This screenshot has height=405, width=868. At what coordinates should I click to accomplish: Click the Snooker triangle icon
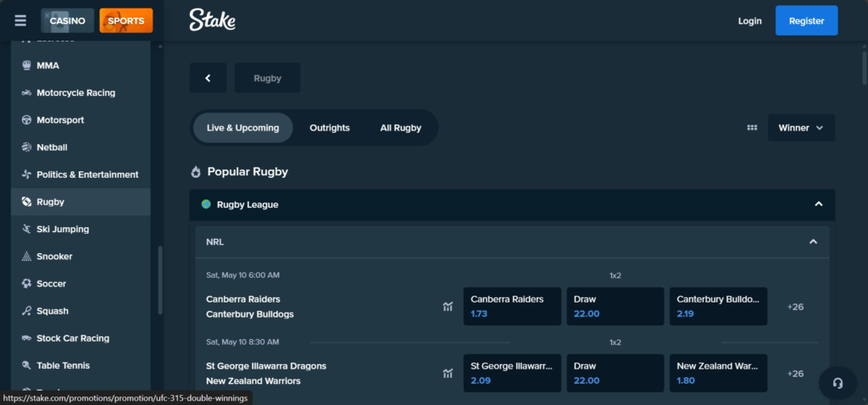coord(26,256)
